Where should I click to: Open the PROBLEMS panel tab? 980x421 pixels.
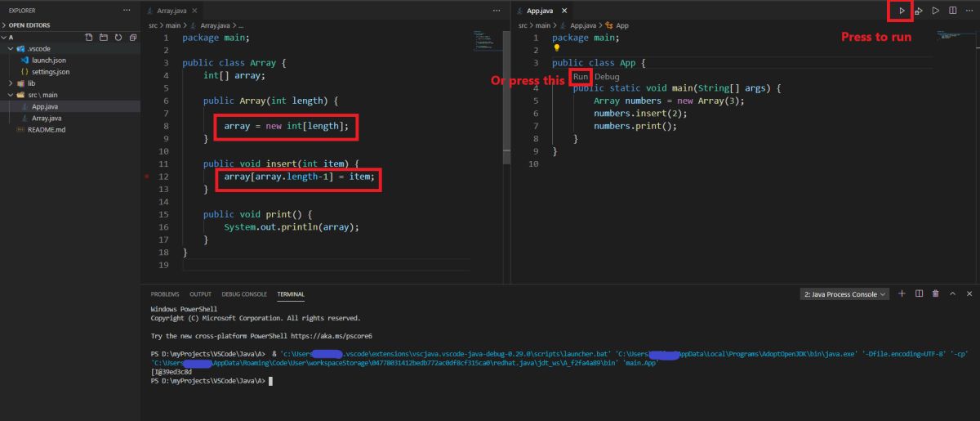[165, 294]
